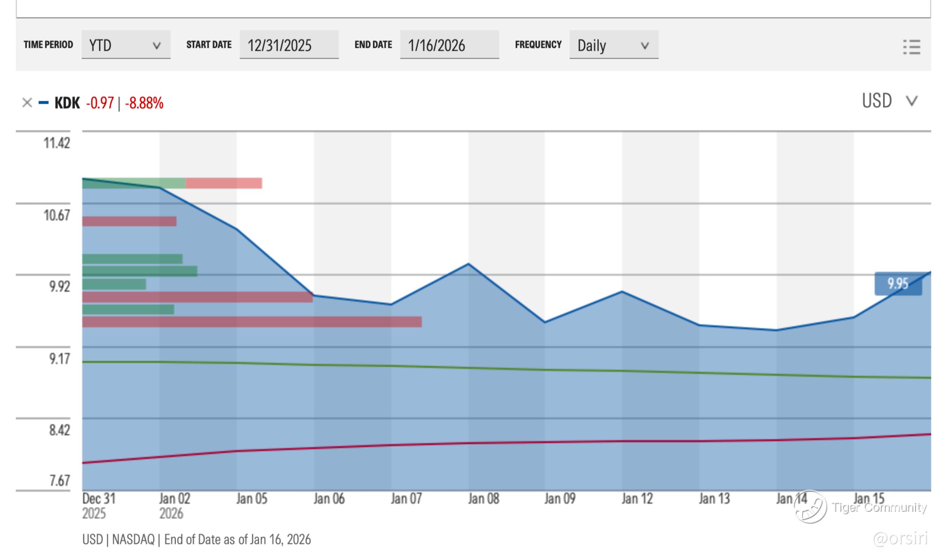Click the Frequency dropdown chevron arrow

click(644, 46)
